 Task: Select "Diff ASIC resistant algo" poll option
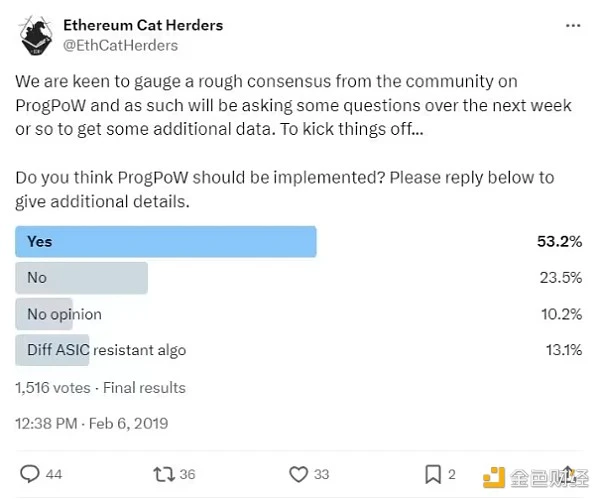click(x=106, y=350)
